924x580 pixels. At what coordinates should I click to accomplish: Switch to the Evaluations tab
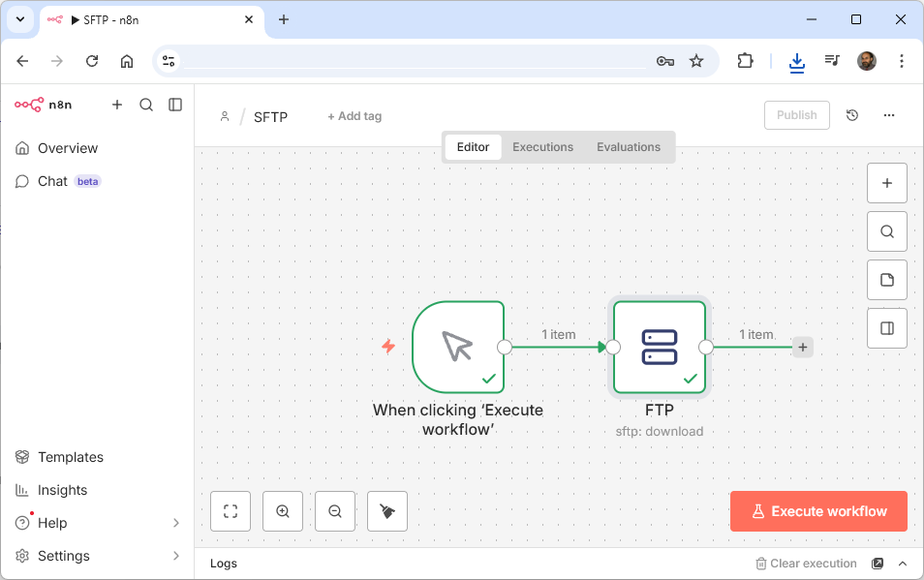(628, 147)
